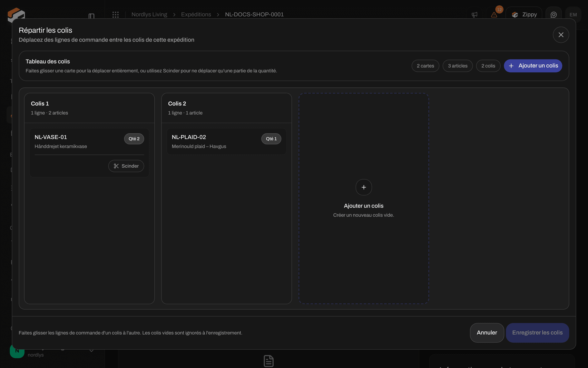588x368 pixels.
Task: Click the Qté 1 badge
Action: point(271,139)
